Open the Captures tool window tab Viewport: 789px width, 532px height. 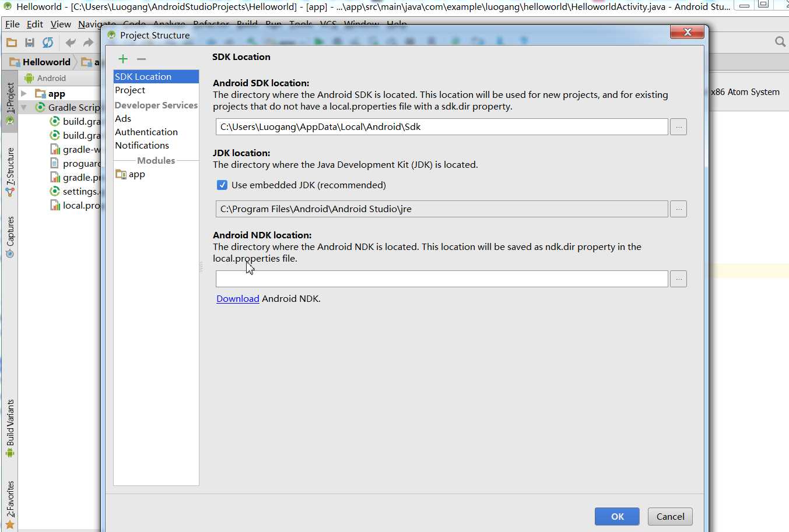[10, 237]
